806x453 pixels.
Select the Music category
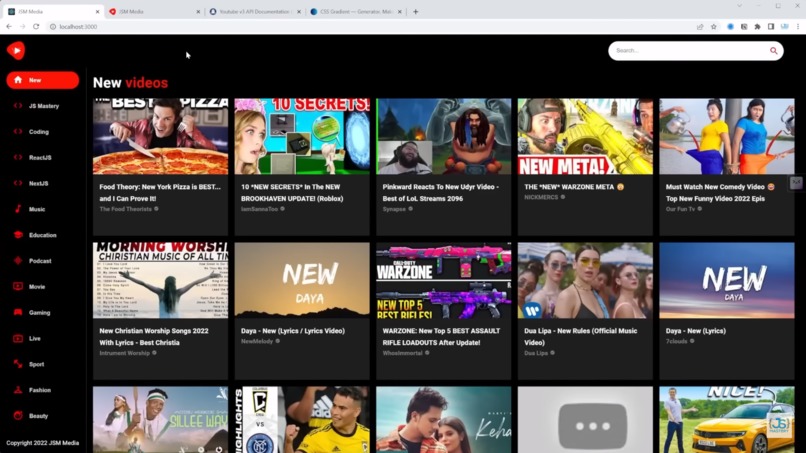(x=43, y=209)
